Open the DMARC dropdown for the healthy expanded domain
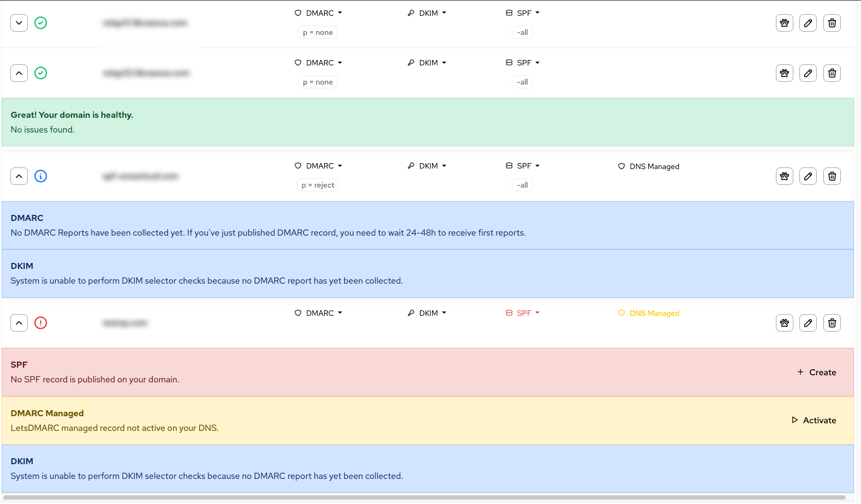Viewport: 861px width, 504px height. click(319, 63)
